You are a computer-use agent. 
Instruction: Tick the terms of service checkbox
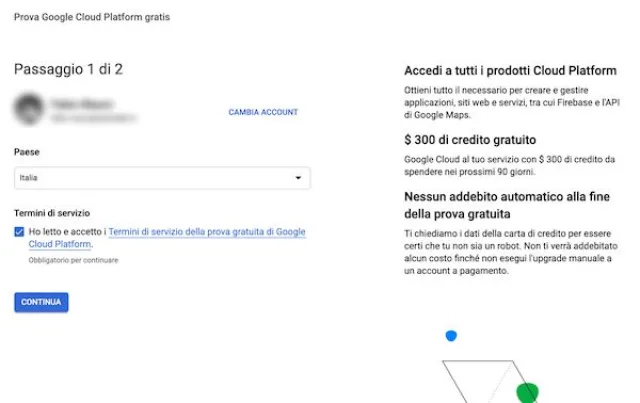coord(21,232)
